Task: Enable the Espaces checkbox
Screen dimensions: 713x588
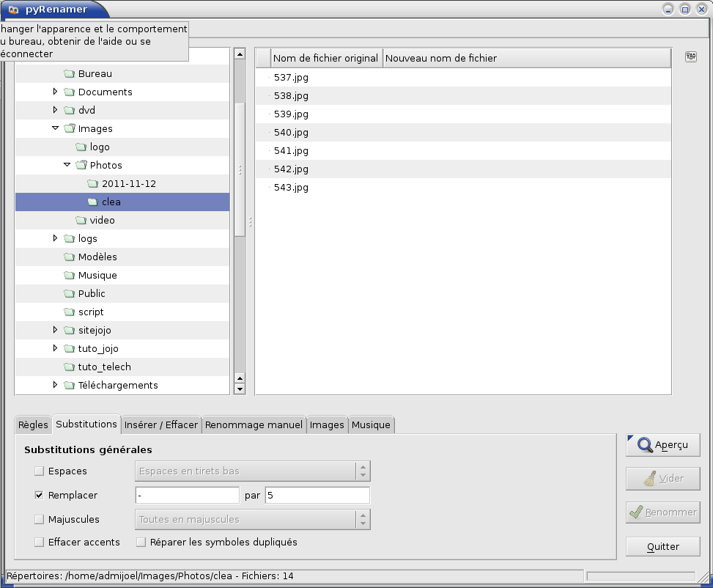Action: pos(39,471)
